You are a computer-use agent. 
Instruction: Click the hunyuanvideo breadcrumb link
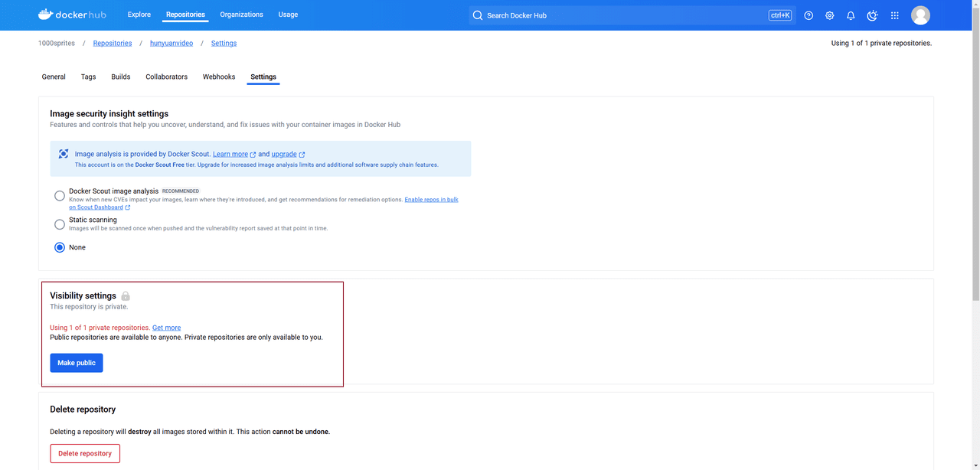pos(171,44)
